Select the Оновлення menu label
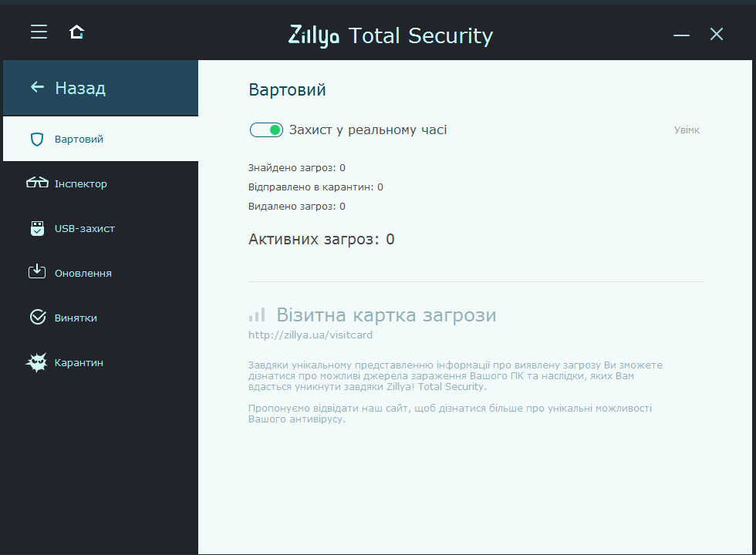The height and width of the screenshot is (555, 756). tap(83, 273)
